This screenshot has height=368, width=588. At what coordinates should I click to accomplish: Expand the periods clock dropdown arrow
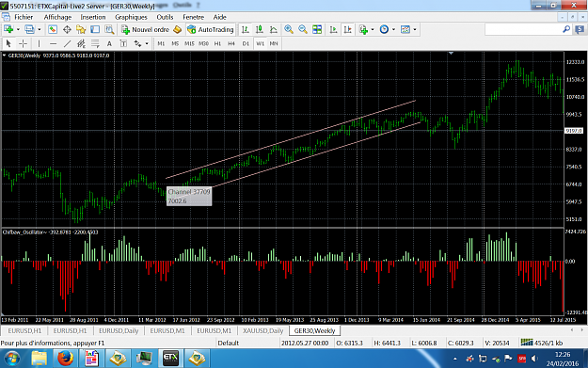(393, 29)
